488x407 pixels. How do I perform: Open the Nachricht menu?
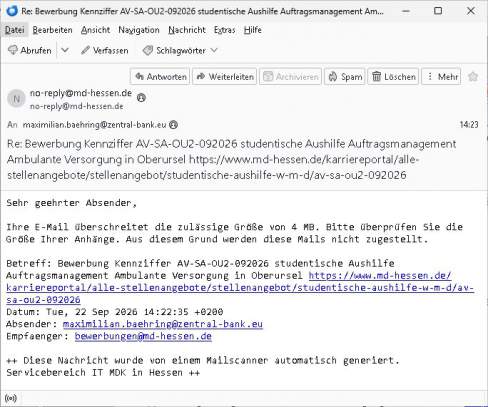[187, 30]
